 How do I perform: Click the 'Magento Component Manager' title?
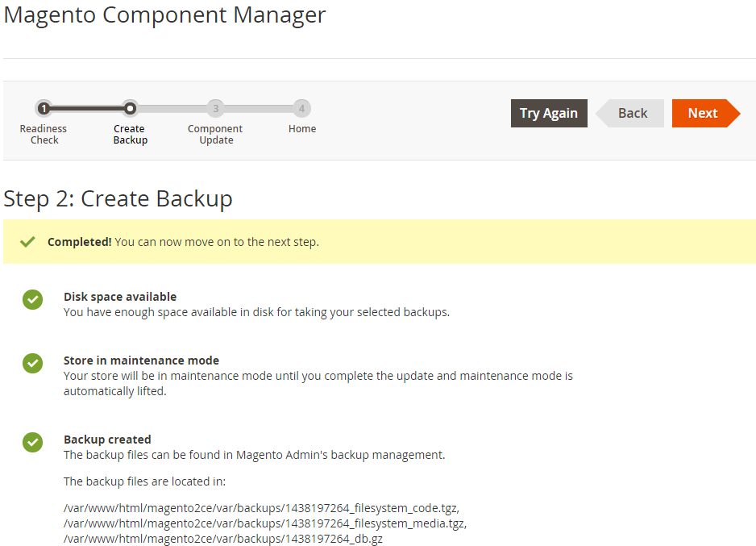point(165,15)
